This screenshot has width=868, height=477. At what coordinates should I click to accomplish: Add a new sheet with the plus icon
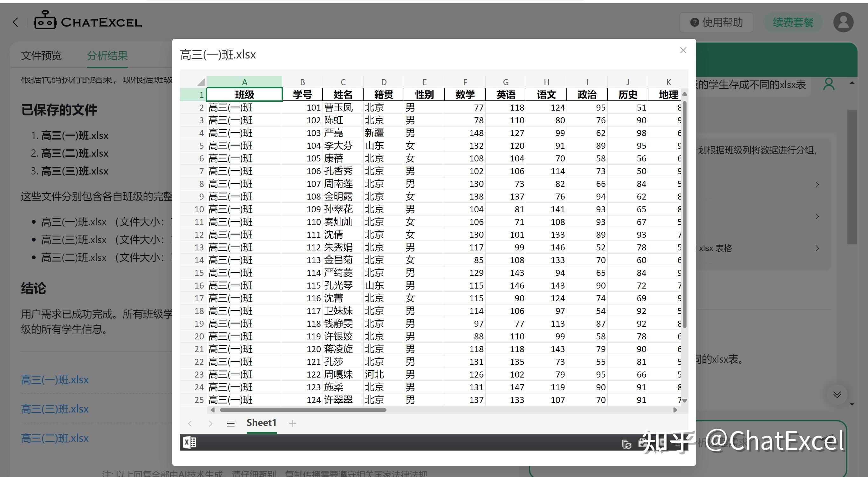tap(293, 423)
